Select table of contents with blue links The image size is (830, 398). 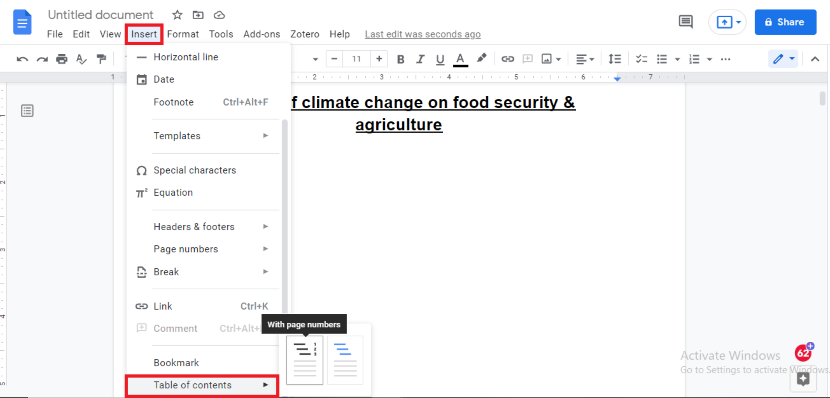(345, 360)
